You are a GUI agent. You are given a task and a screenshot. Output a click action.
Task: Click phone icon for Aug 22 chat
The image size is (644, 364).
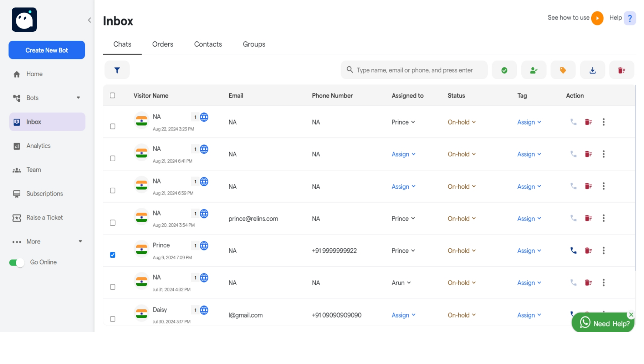(573, 122)
